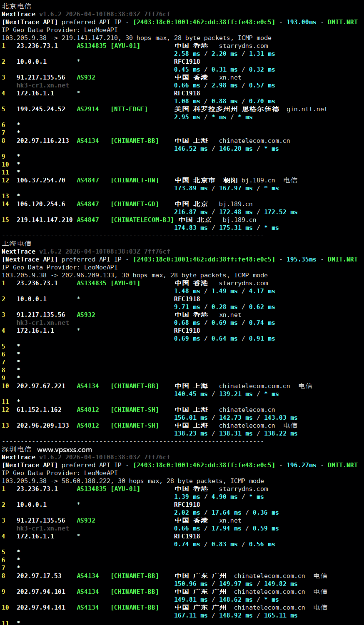364x625 pixels.
Task: Click the IP address 202.97.116.213
Action: pos(43,141)
